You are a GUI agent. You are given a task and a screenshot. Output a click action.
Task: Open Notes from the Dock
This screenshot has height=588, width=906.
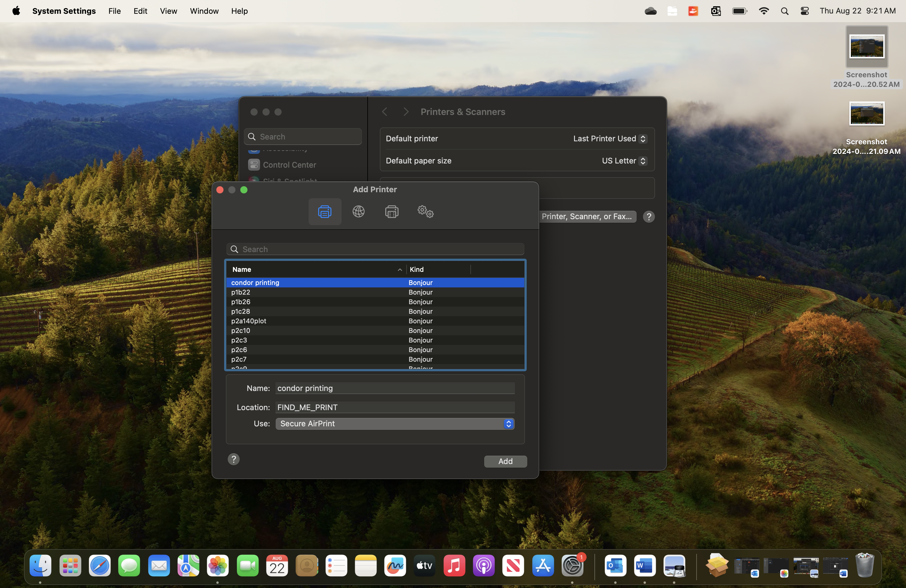(366, 566)
